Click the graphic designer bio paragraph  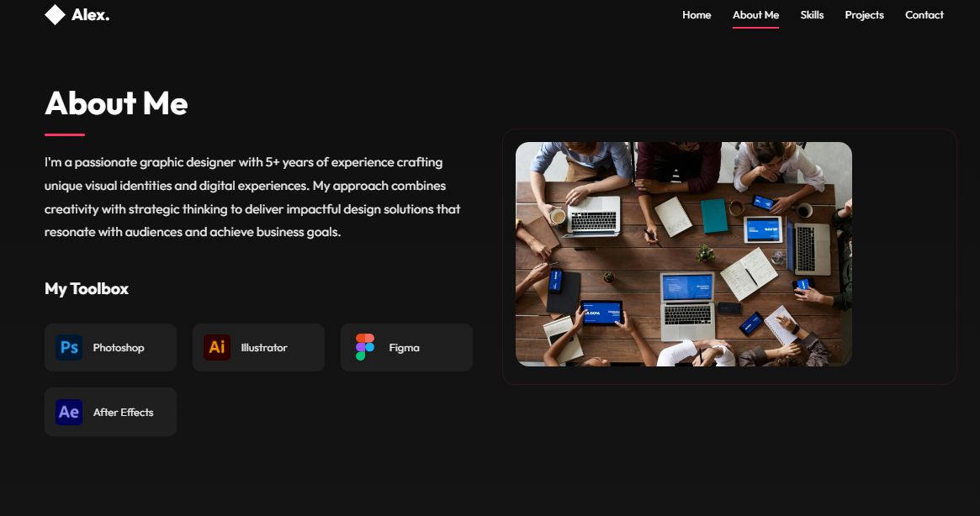(x=252, y=197)
